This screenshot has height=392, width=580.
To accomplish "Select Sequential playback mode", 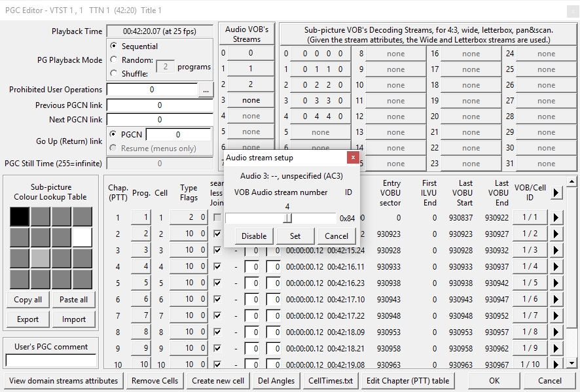I will click(x=113, y=46).
